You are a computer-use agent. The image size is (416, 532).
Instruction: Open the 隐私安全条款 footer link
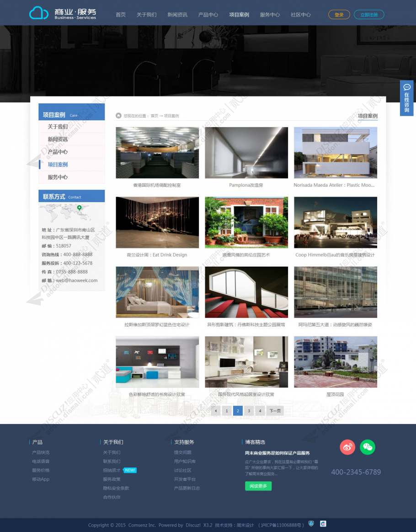116,488
